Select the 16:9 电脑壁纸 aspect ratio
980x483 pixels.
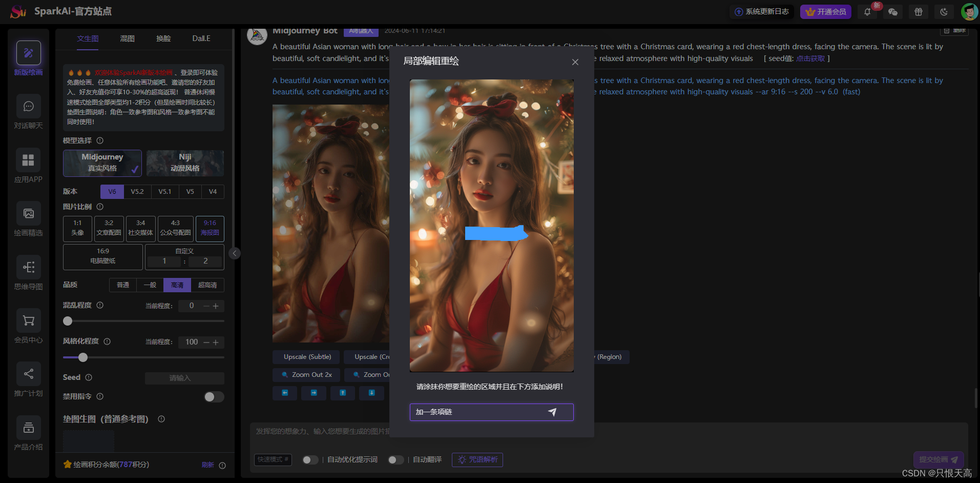point(103,256)
